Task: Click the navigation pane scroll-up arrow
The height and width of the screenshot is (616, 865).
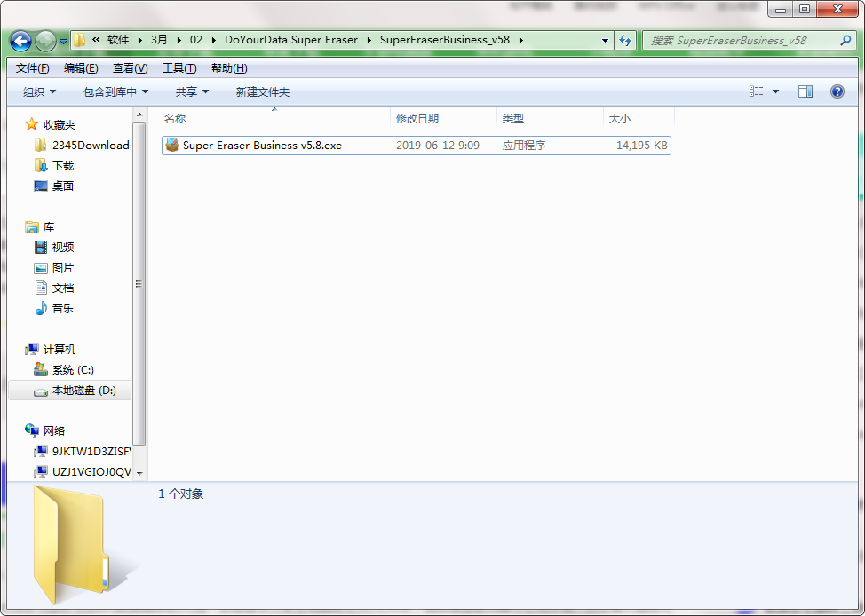Action: pos(139,115)
